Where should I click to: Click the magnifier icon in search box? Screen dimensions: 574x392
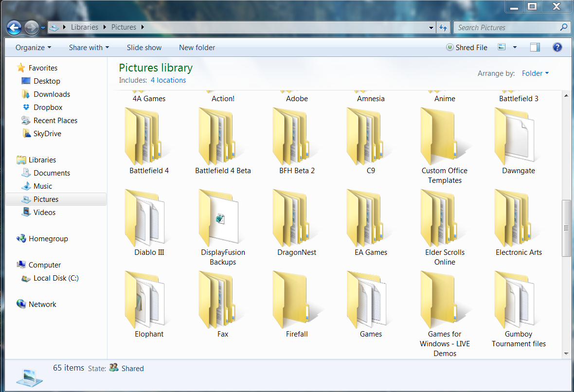(x=564, y=27)
